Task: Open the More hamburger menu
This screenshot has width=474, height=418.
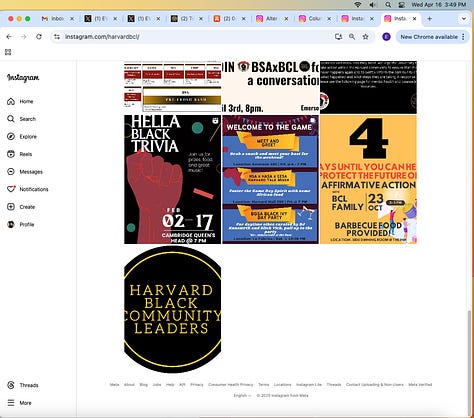Action: [x=19, y=403]
